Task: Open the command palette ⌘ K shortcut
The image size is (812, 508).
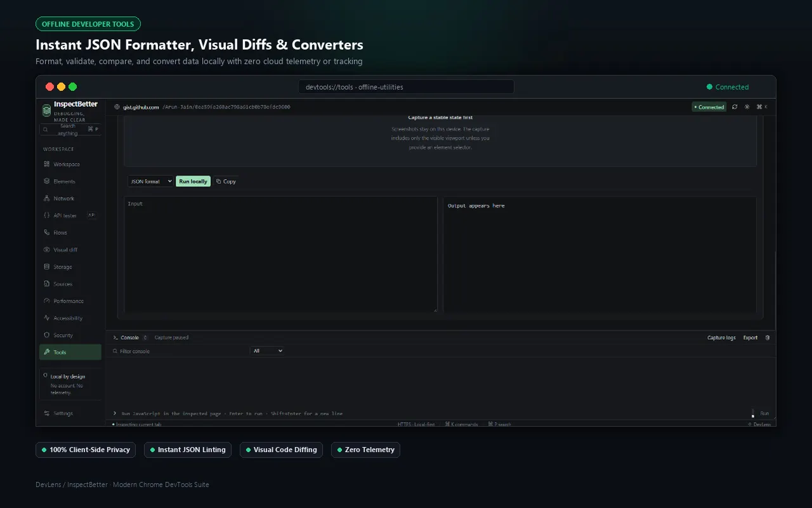Action: (x=762, y=107)
